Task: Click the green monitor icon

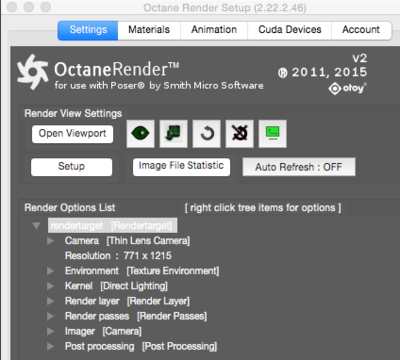Action: (x=273, y=134)
